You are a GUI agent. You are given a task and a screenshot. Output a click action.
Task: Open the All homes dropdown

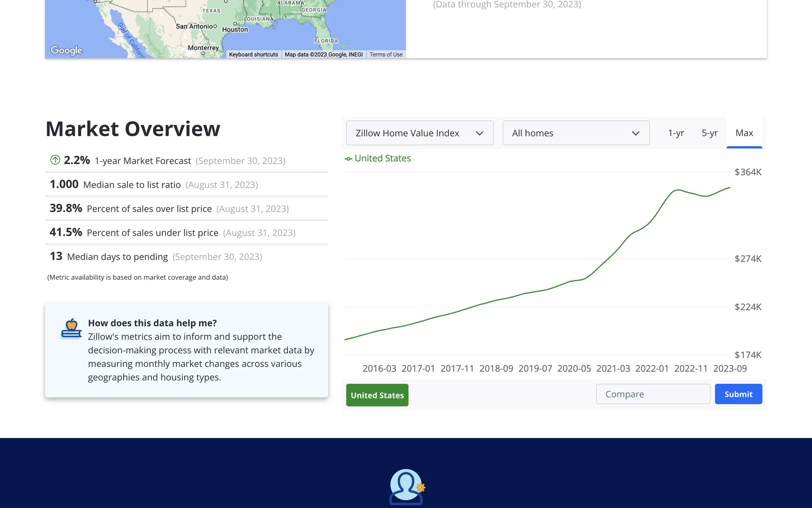coord(576,133)
